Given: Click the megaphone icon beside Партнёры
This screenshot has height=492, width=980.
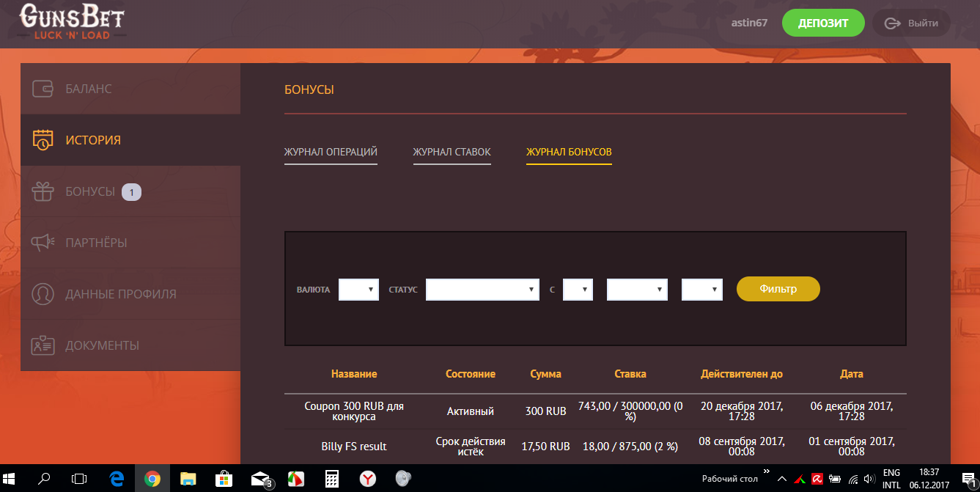Looking at the screenshot, I should pos(43,243).
